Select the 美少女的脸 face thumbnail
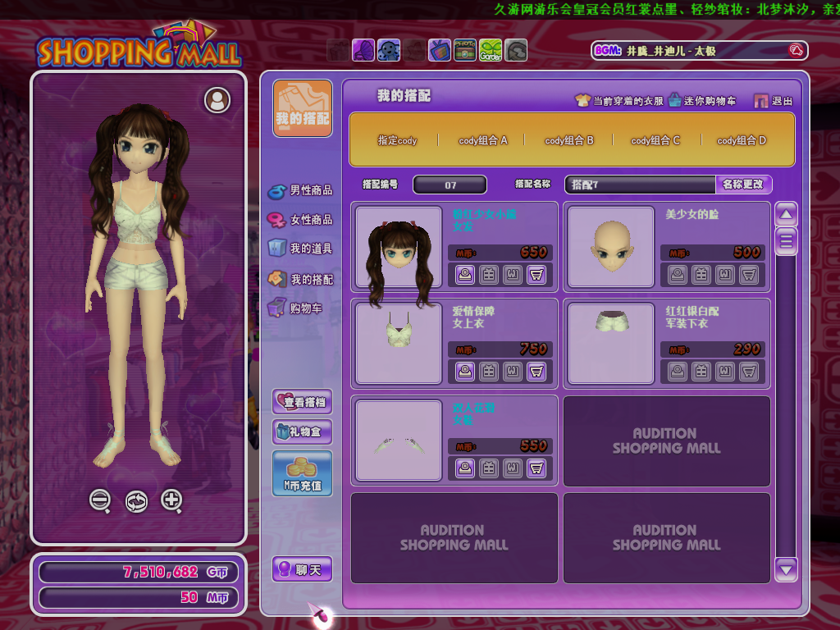 pos(611,247)
